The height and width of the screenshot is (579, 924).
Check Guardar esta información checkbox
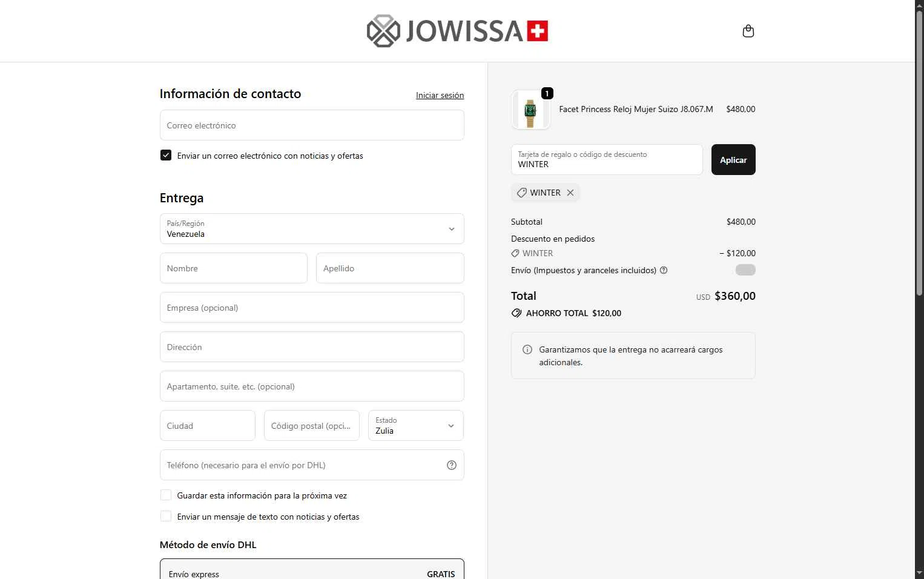[166, 495]
